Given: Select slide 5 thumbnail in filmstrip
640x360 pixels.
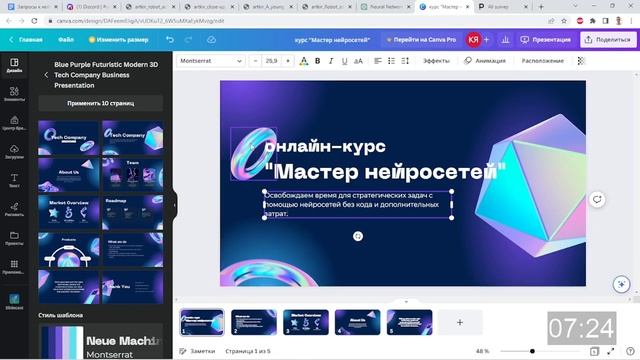Looking at the screenshot, I should (409, 322).
